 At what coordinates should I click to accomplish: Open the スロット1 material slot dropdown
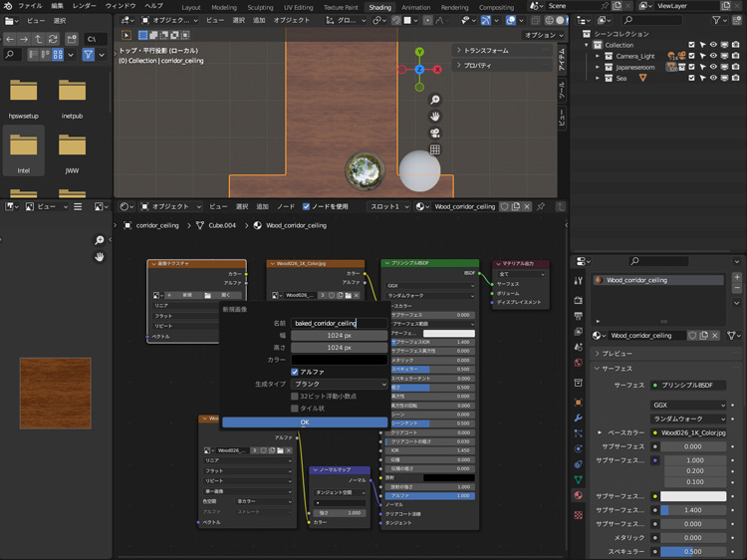pos(388,206)
